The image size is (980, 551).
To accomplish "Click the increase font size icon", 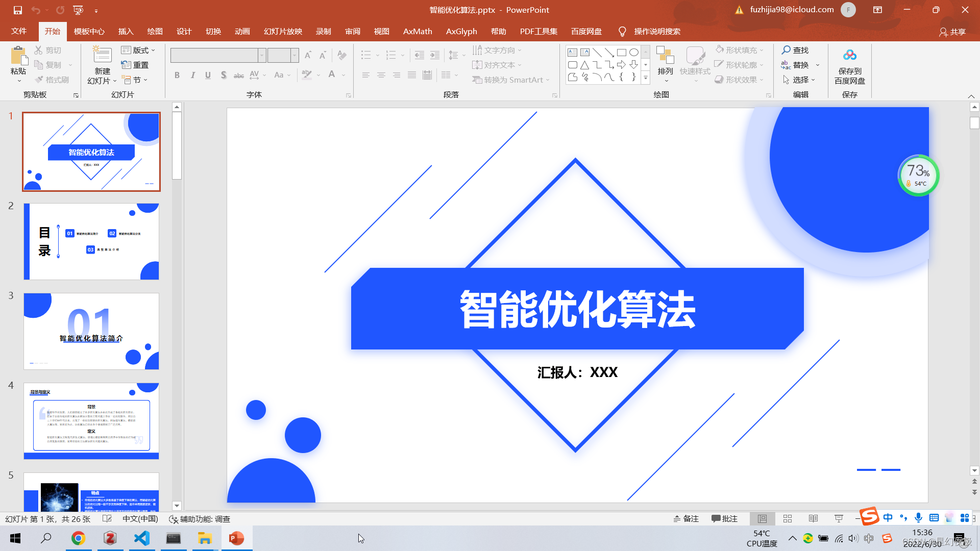I will [308, 55].
